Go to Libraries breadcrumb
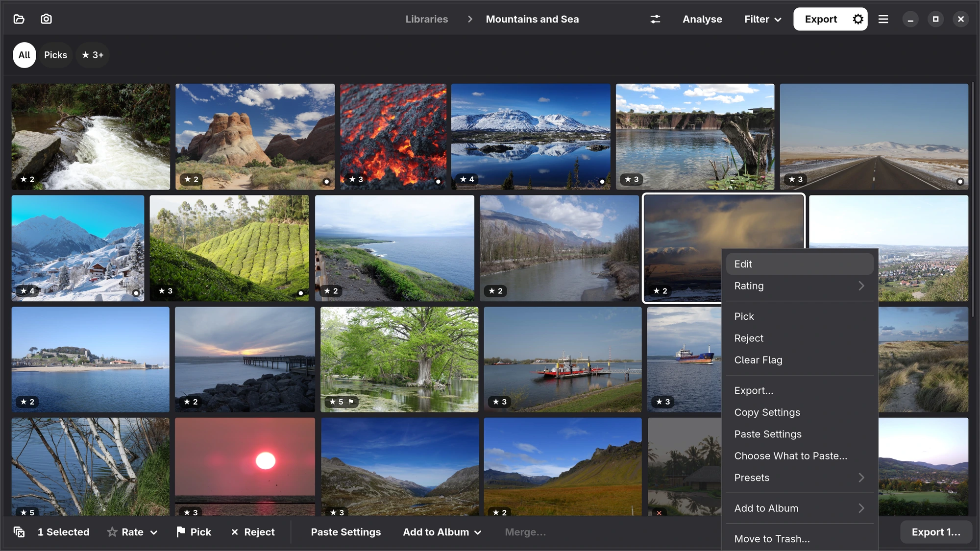The width and height of the screenshot is (980, 551). pyautogui.click(x=426, y=19)
